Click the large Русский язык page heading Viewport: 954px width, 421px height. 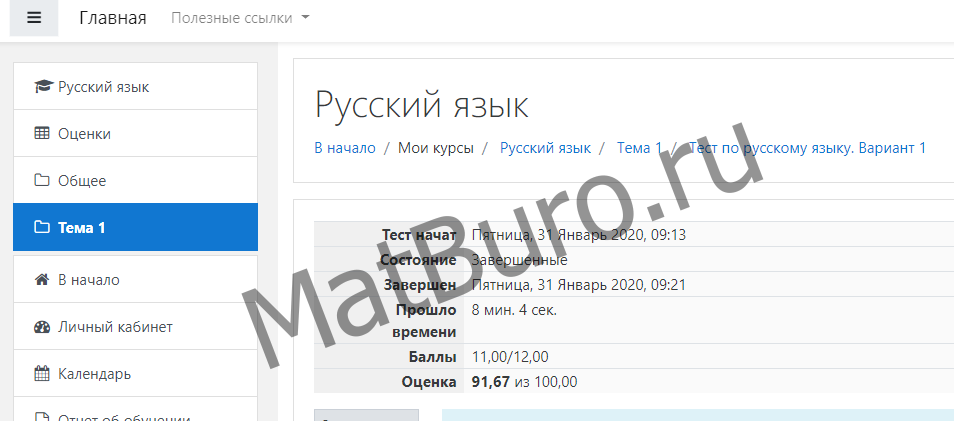click(421, 104)
